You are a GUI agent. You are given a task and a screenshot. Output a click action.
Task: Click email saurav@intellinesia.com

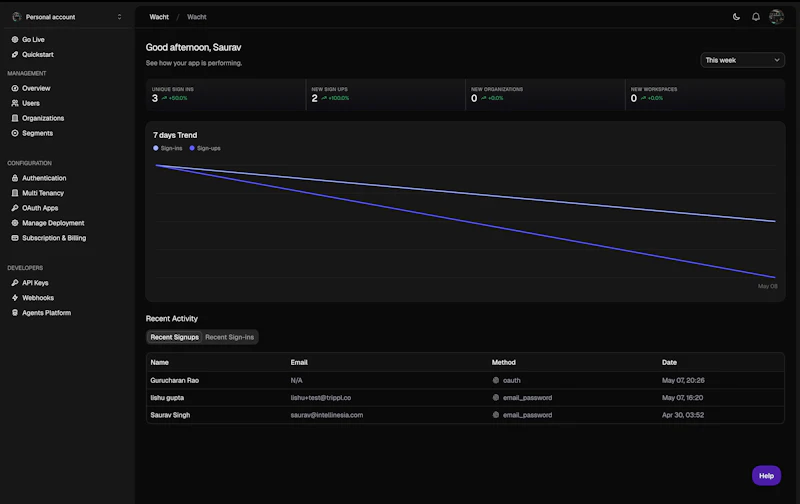pos(327,415)
